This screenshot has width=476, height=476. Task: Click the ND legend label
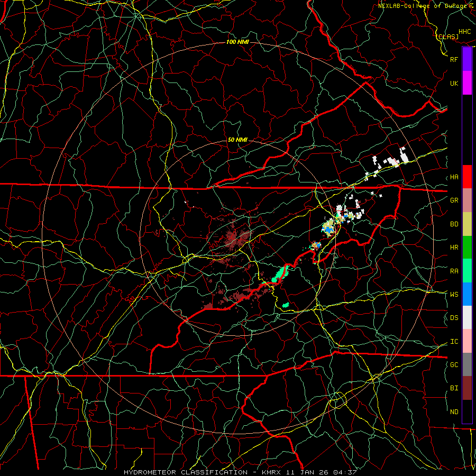454,412
